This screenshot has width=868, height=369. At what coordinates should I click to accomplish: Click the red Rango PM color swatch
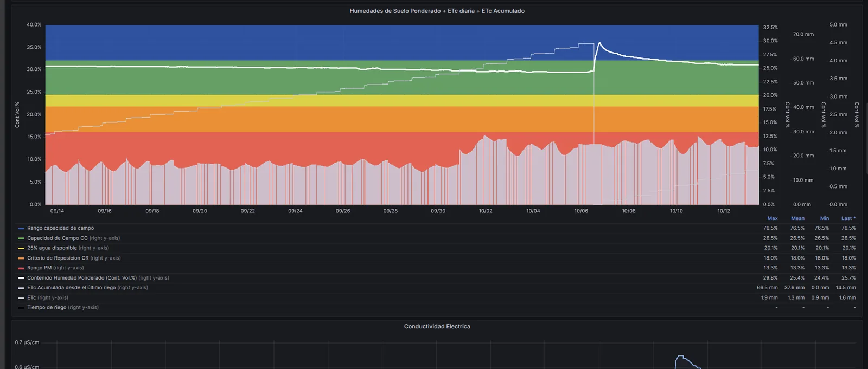pos(21,268)
